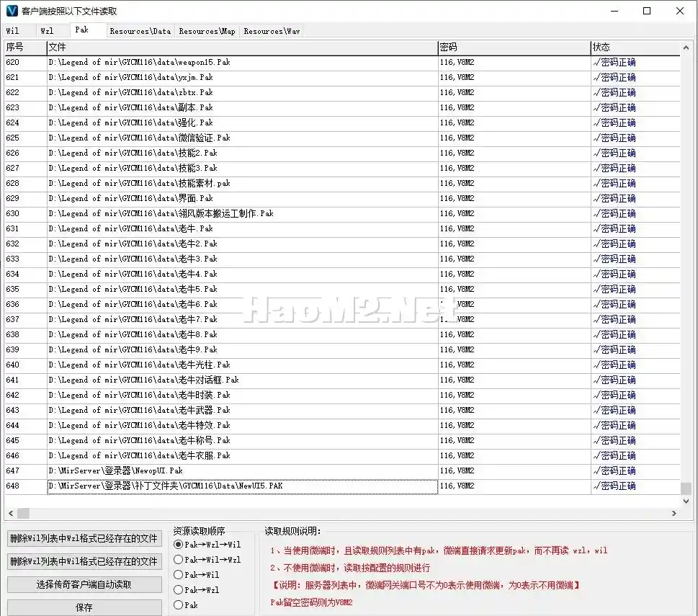Switch to the Wil tab
This screenshot has height=616, width=698.
pos(18,31)
